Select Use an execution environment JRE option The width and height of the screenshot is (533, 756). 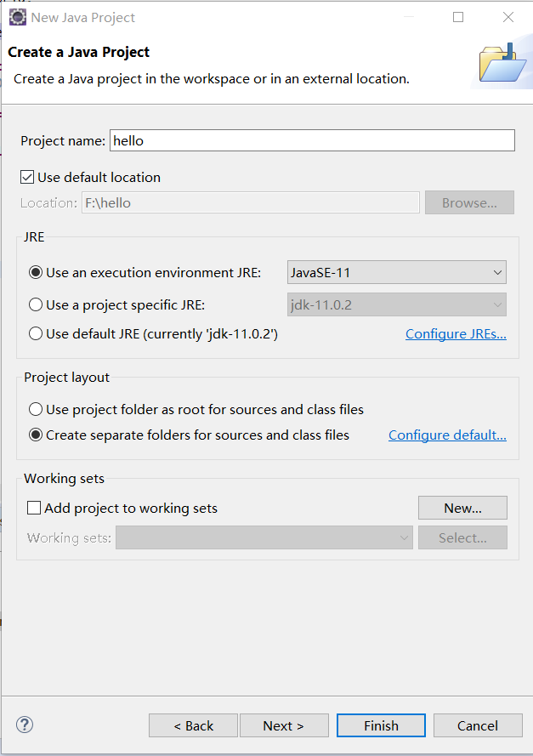click(36, 273)
